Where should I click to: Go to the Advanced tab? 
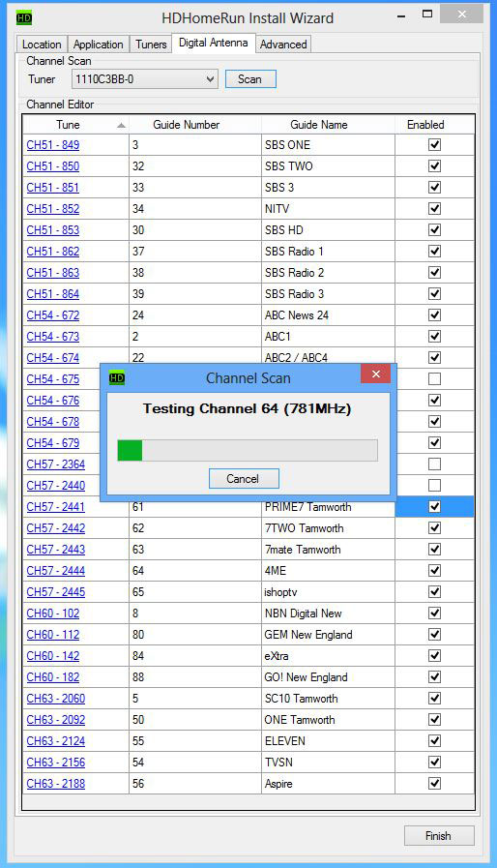[283, 45]
